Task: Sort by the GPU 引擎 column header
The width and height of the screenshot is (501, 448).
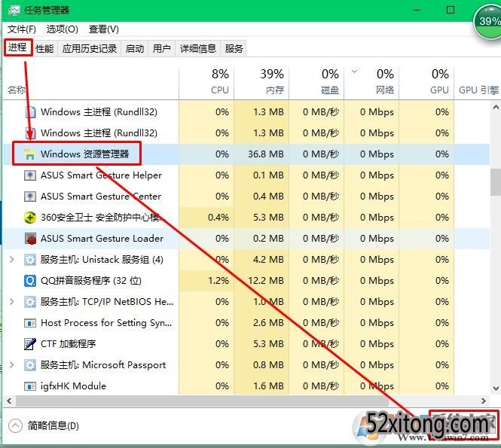Action: pos(478,83)
